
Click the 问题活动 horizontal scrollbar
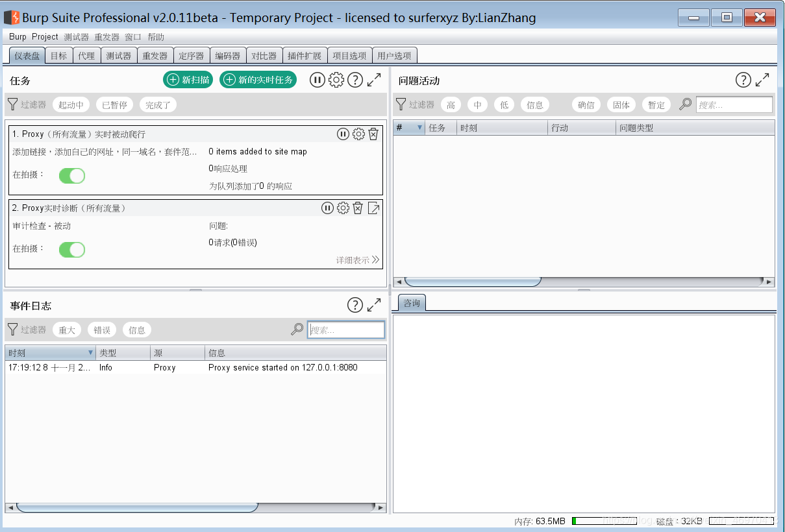(472, 282)
